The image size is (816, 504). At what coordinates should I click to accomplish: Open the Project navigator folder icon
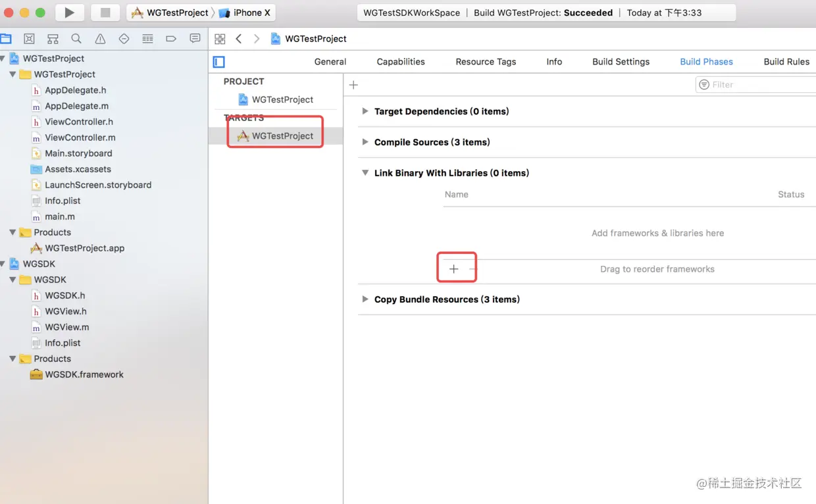(x=6, y=39)
